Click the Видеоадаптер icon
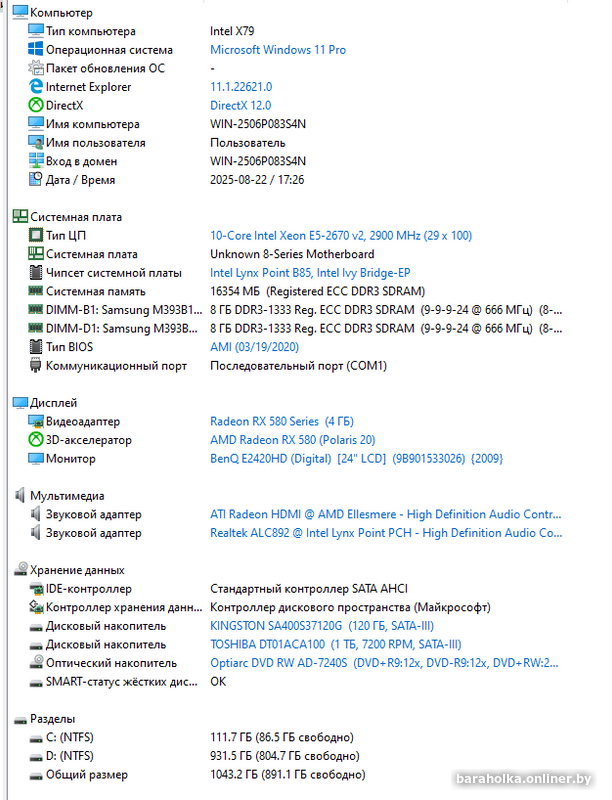Image resolution: width=612 pixels, height=800 pixels. click(36, 421)
